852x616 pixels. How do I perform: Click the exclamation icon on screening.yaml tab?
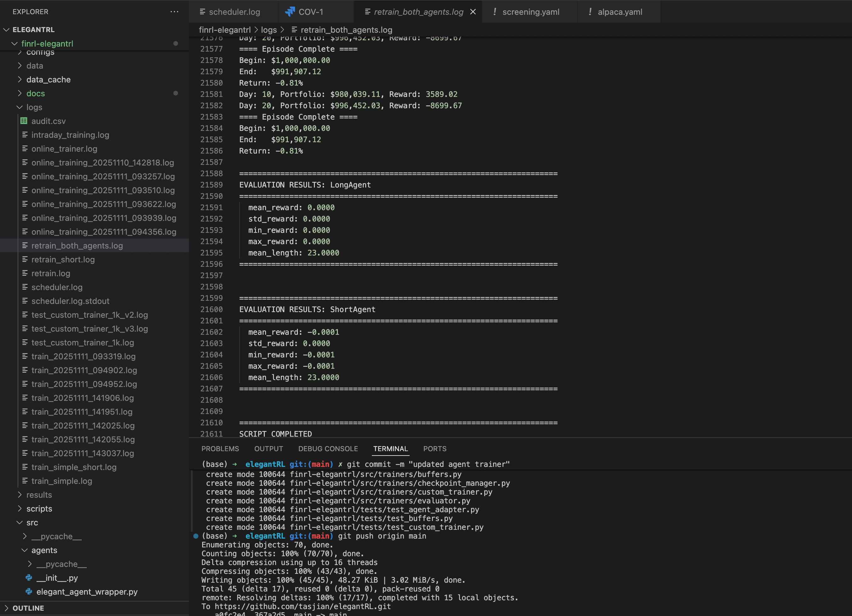coord(494,12)
